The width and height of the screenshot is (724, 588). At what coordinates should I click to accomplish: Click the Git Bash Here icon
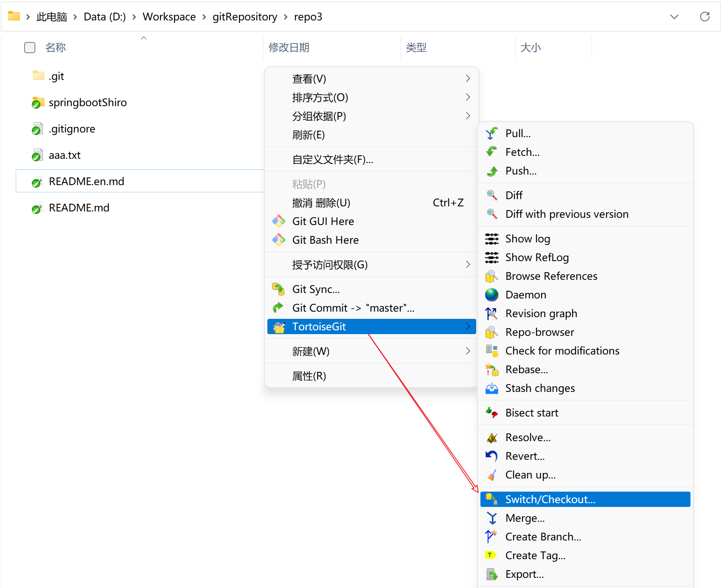tap(278, 240)
